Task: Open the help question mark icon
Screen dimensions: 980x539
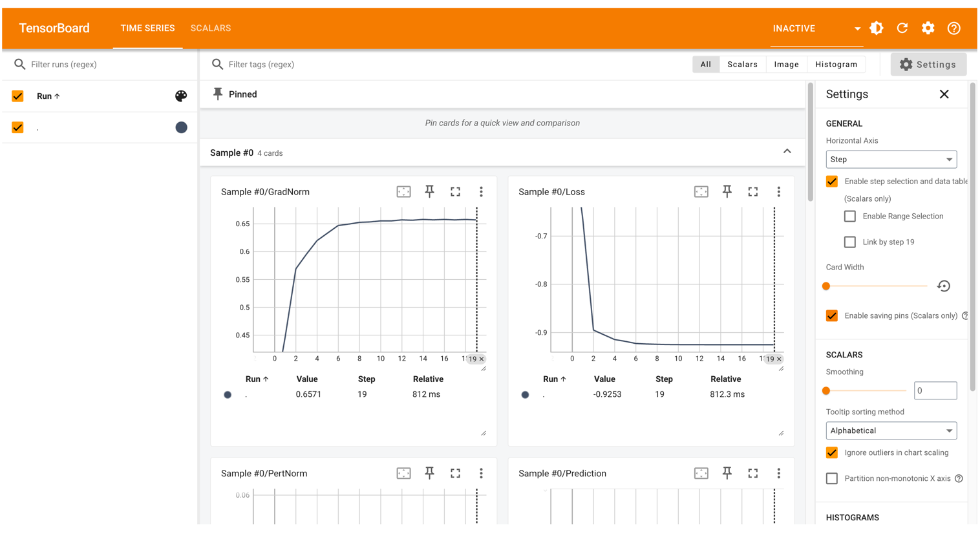Action: click(x=954, y=28)
